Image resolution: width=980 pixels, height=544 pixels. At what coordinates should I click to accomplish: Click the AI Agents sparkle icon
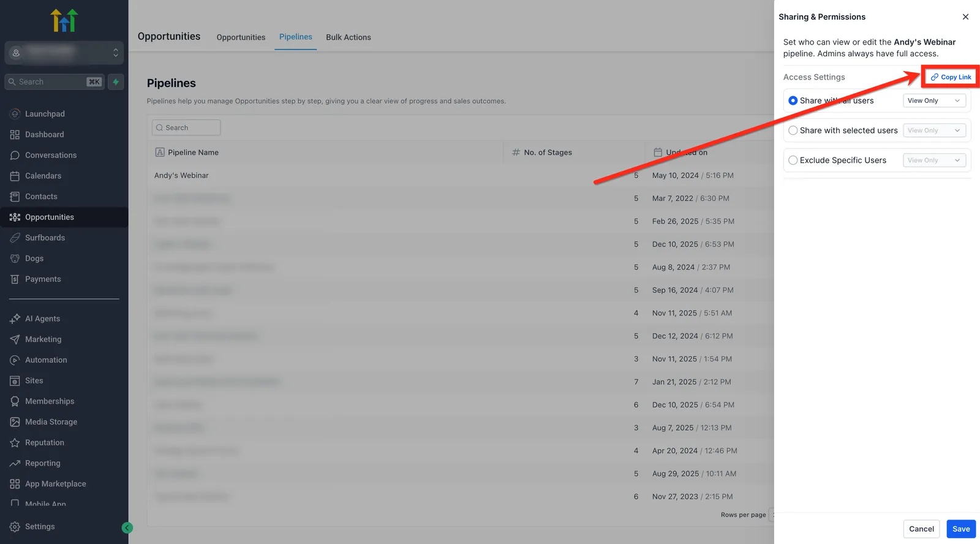(15, 319)
